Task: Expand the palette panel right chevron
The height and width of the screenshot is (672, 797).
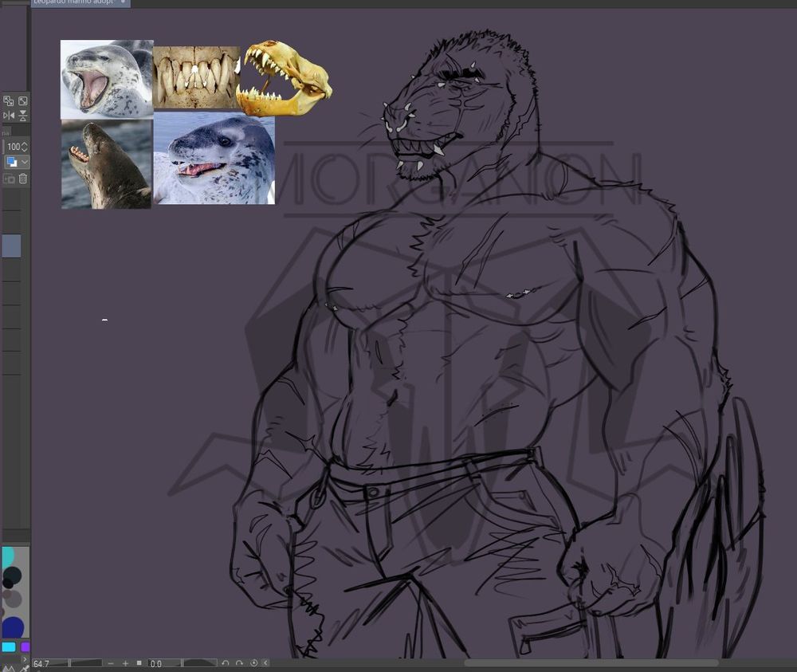Action: [25, 659]
